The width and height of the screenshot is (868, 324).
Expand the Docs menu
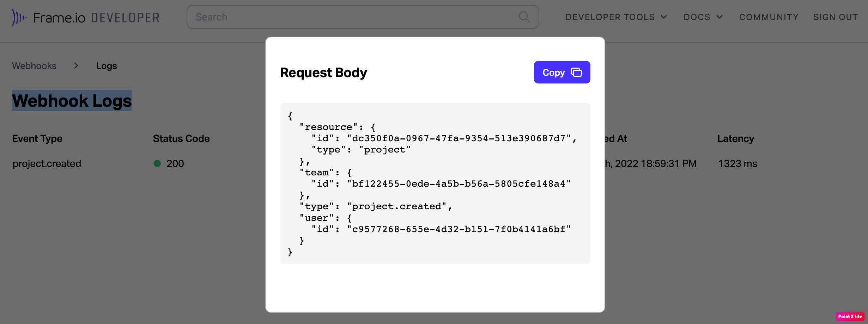[x=697, y=17]
